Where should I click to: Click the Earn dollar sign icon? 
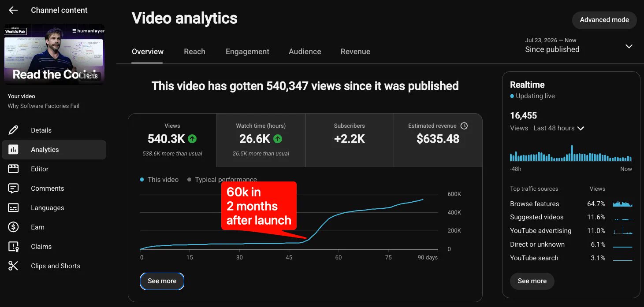click(x=13, y=227)
